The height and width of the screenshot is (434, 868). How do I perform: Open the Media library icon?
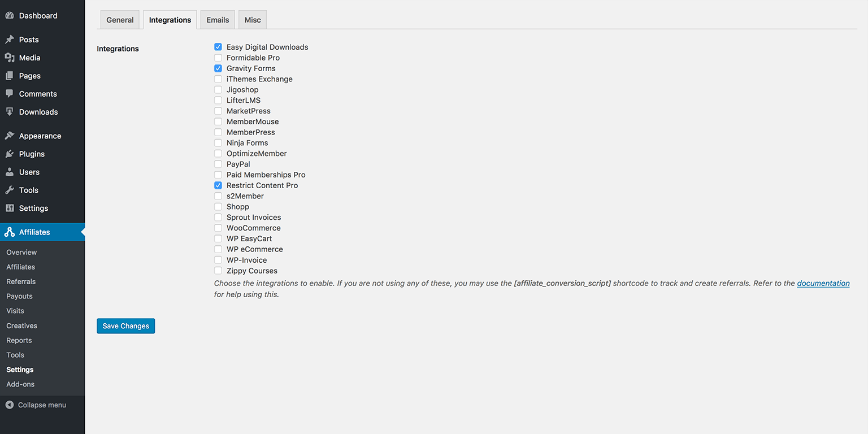click(10, 58)
